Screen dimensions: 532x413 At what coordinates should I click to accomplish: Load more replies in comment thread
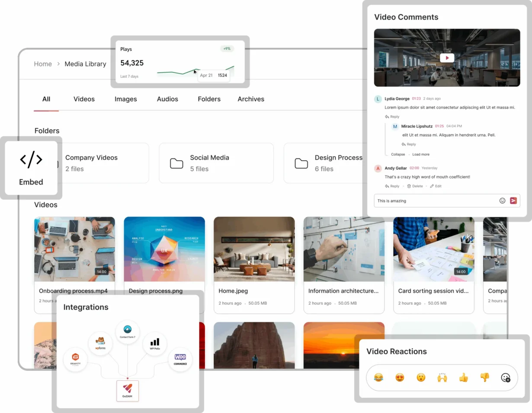(x=420, y=155)
